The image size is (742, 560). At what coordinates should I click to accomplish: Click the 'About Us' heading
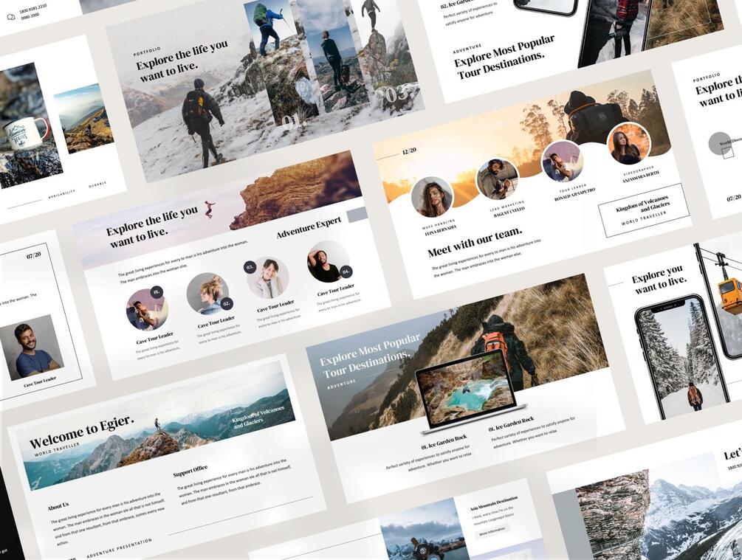coord(58,507)
